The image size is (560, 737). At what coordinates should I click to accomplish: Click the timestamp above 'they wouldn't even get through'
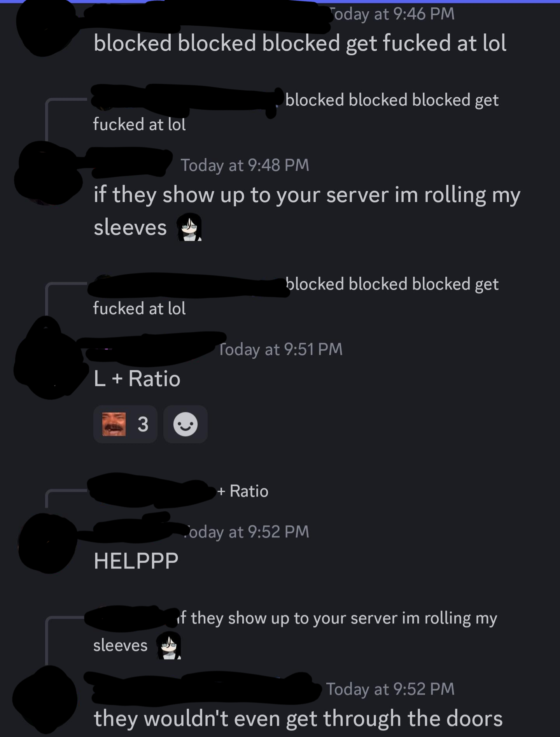point(390,689)
